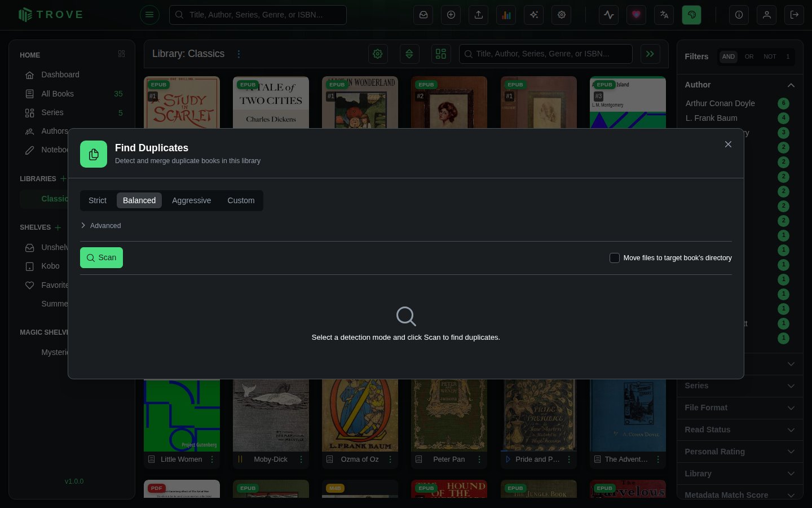The width and height of the screenshot is (812, 508).
Task: Click the add book plus-circle icon
Action: point(451,15)
